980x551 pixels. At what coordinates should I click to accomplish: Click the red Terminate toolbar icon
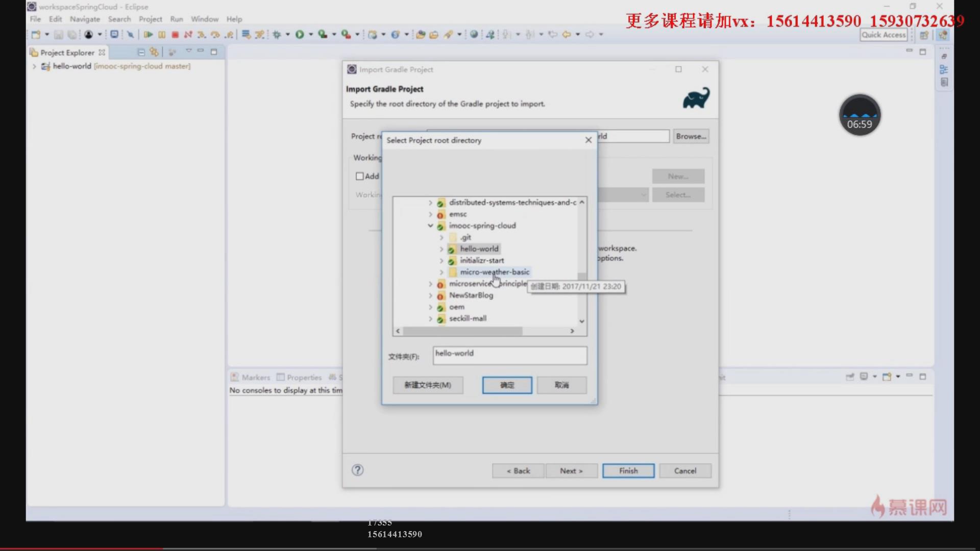click(x=175, y=35)
